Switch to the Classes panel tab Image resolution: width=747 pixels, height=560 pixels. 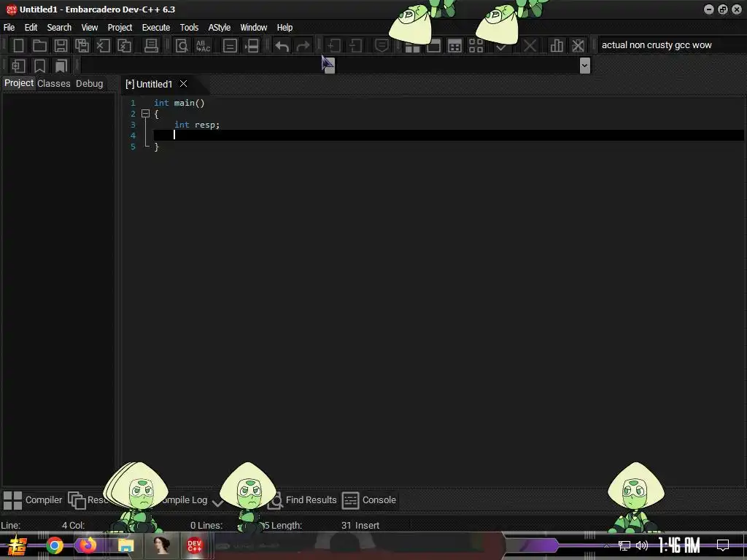point(54,84)
